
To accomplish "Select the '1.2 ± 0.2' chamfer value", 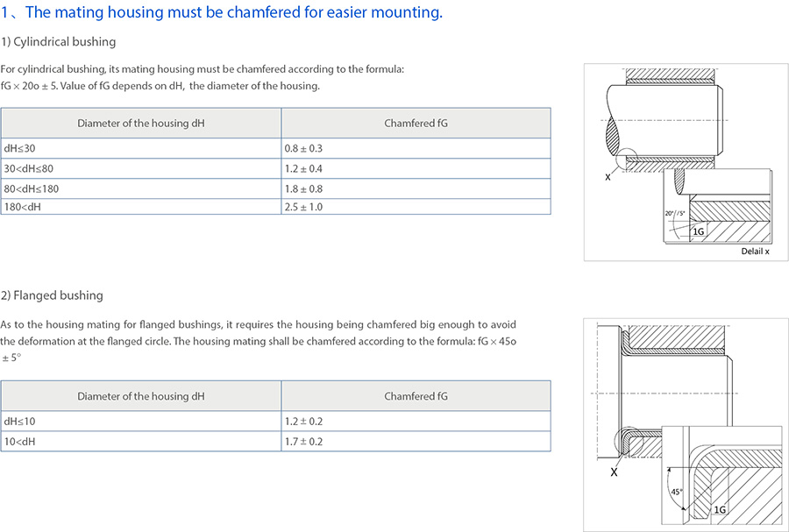I will pos(303,422).
